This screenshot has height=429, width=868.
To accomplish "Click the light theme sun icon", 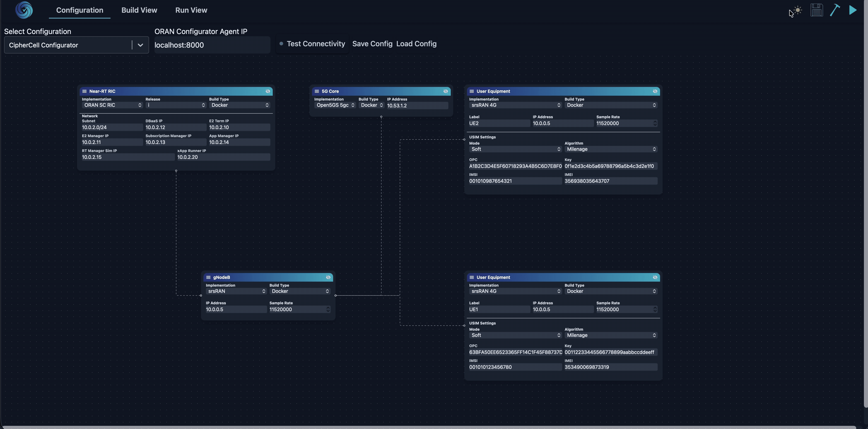I will point(798,10).
